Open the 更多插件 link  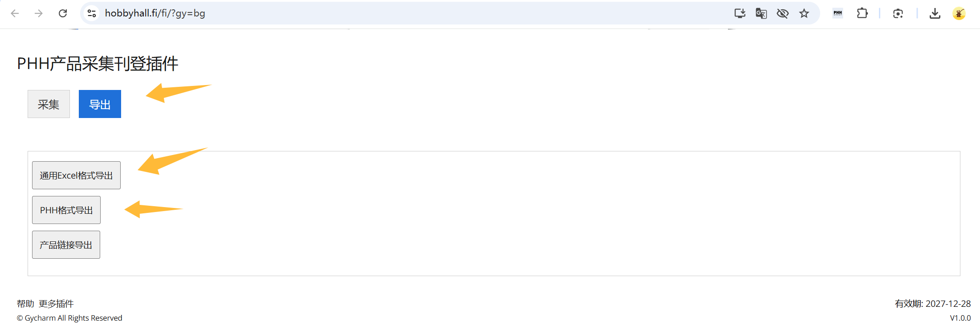point(56,304)
